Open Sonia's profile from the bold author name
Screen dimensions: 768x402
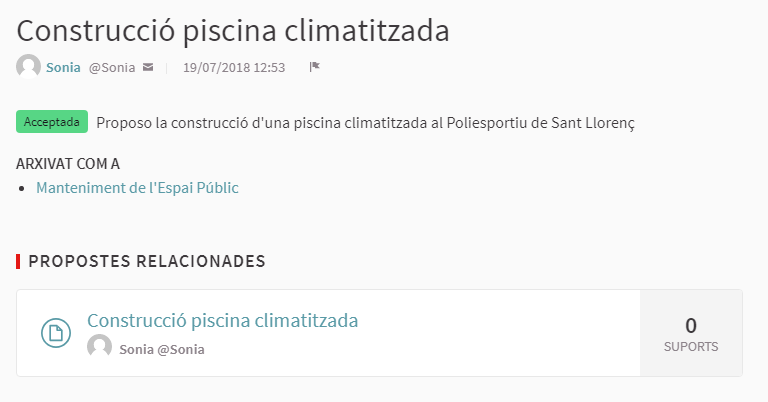tap(63, 68)
